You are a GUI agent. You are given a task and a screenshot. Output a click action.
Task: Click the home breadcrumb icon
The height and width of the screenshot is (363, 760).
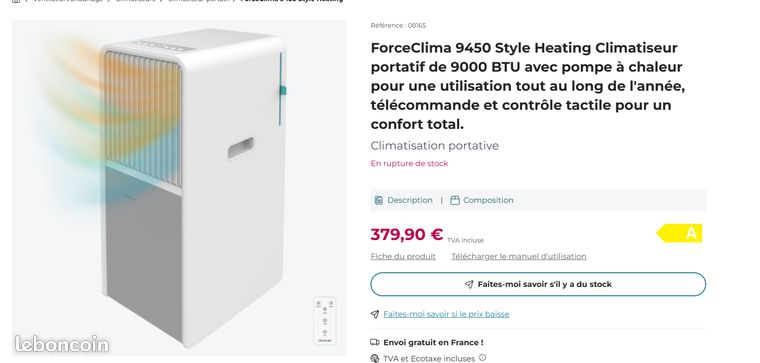click(16, 1)
